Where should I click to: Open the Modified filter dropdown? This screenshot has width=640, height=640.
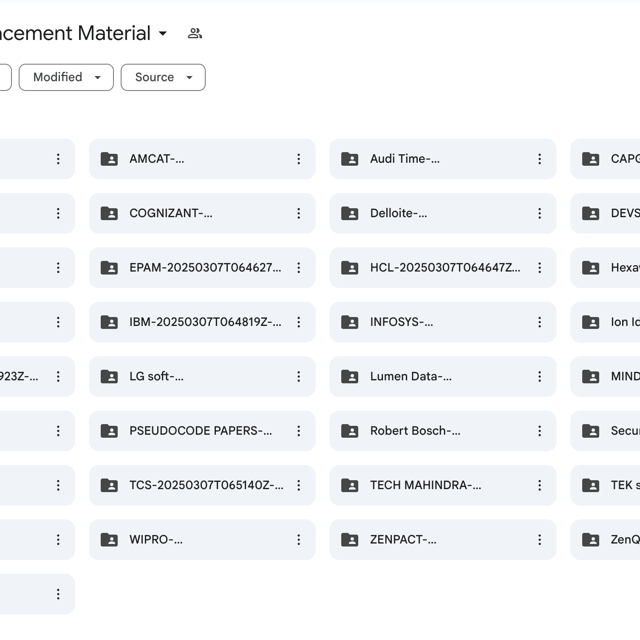[66, 77]
